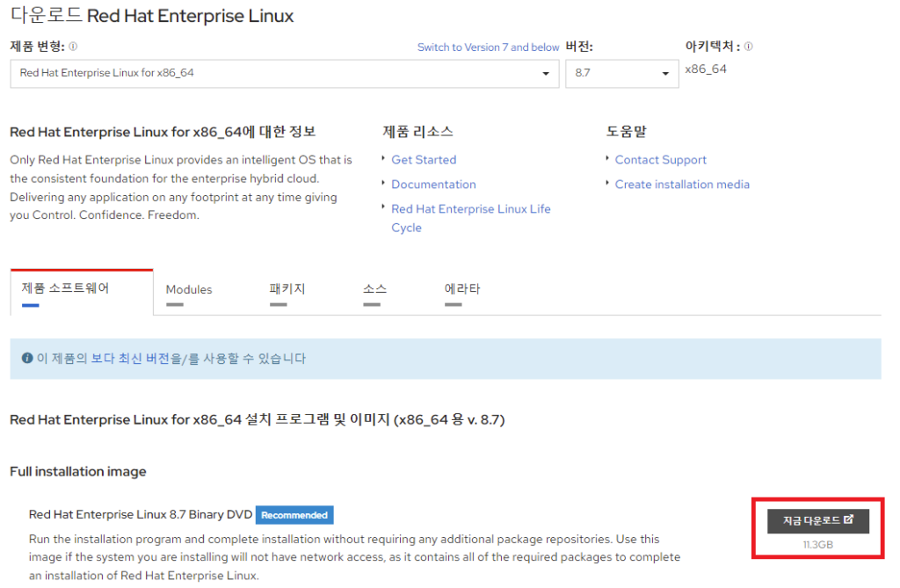Click the 도움말 heading

(x=626, y=132)
